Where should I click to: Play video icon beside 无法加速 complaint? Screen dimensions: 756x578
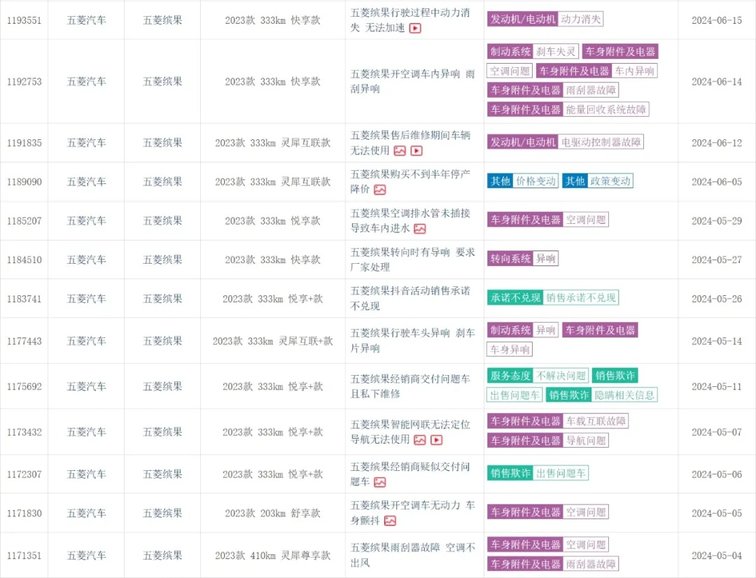tap(415, 29)
